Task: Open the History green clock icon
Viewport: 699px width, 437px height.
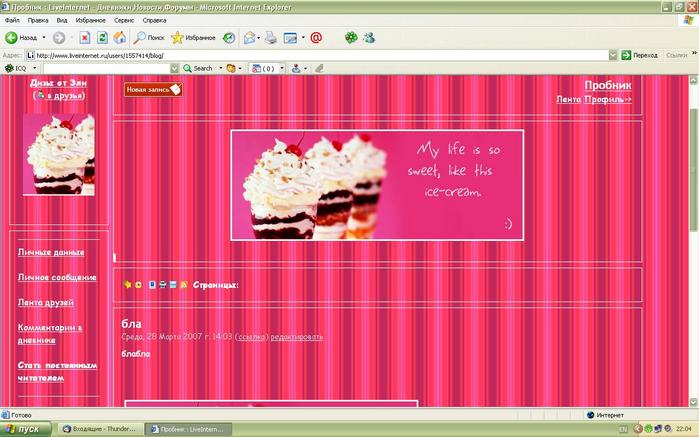Action: pyautogui.click(x=229, y=38)
